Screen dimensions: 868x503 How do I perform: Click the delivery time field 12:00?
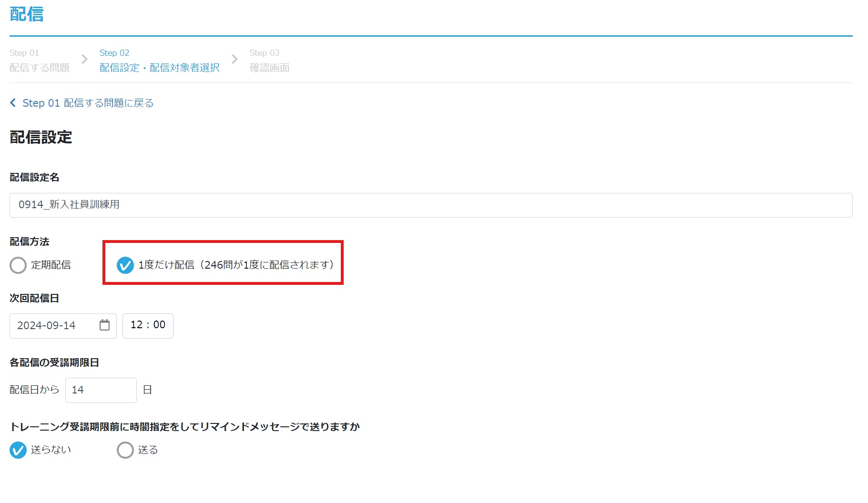[x=148, y=326]
